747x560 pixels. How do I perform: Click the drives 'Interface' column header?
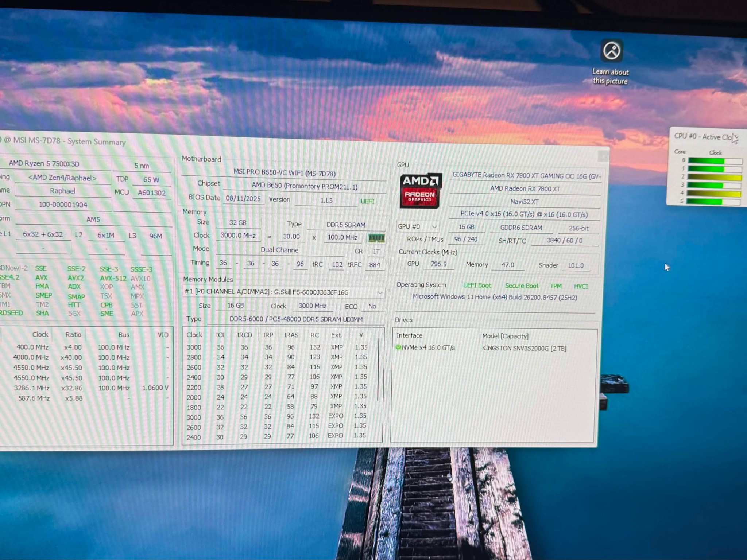pyautogui.click(x=409, y=335)
